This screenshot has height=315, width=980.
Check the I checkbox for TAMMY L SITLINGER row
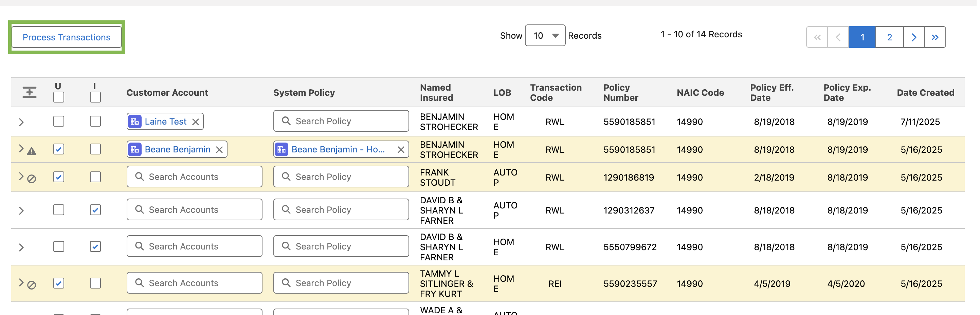(x=95, y=283)
